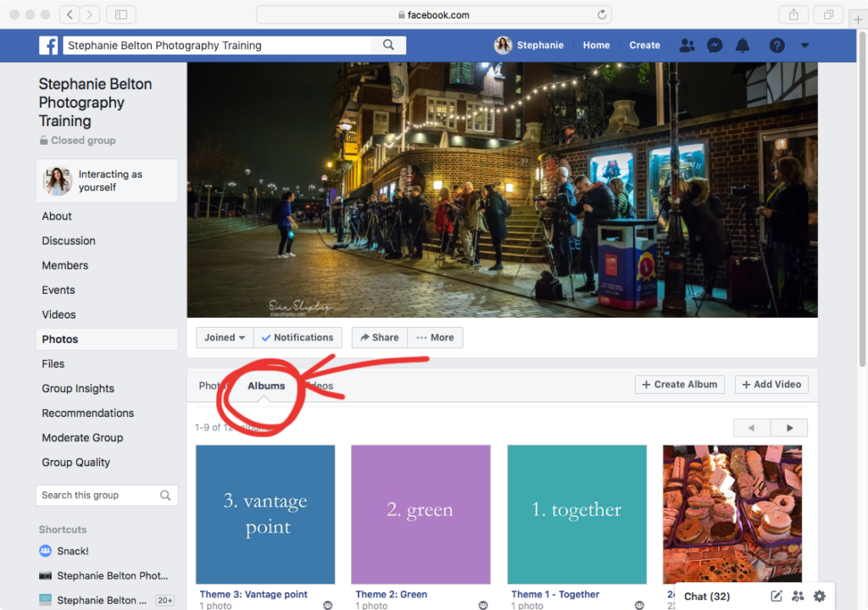
Task: Open together album thumbnail
Action: 576,514
